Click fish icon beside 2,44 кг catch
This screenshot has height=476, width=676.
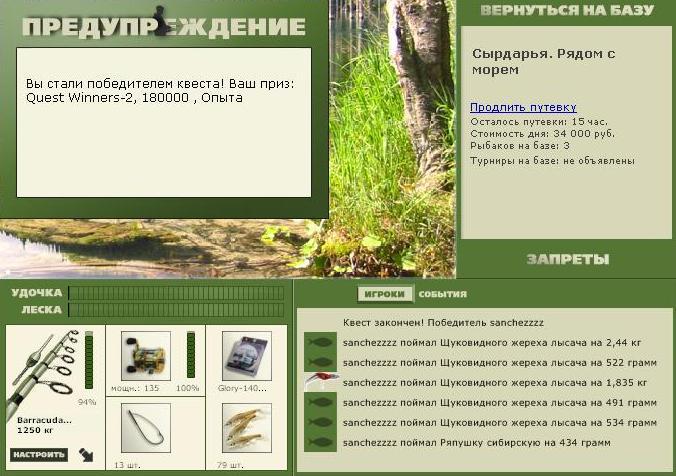click(320, 342)
